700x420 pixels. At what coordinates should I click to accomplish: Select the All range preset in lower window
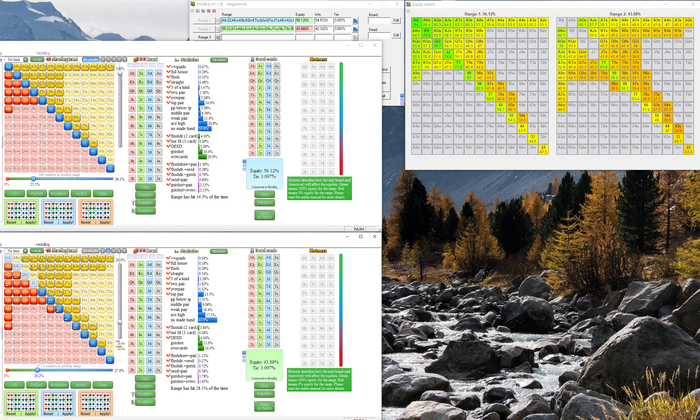coord(15,385)
